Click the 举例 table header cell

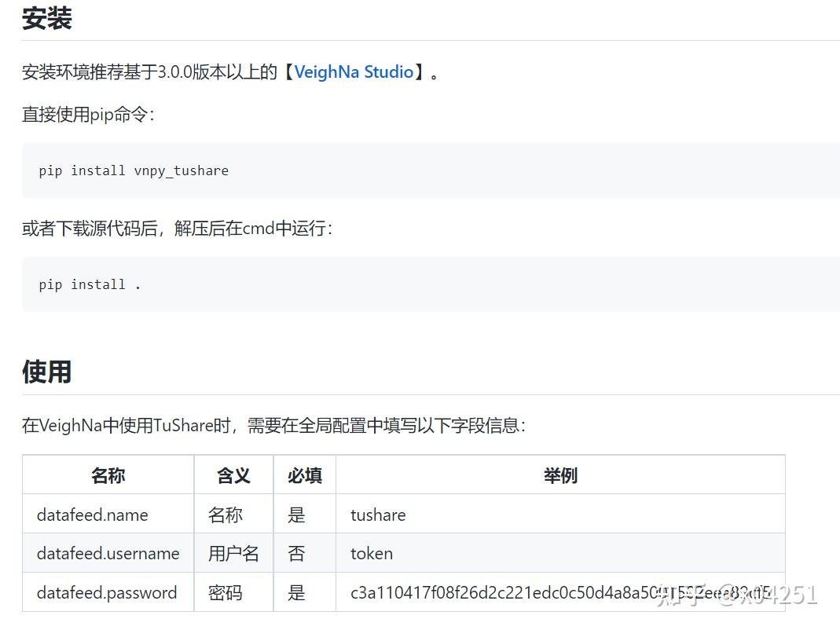point(560,475)
